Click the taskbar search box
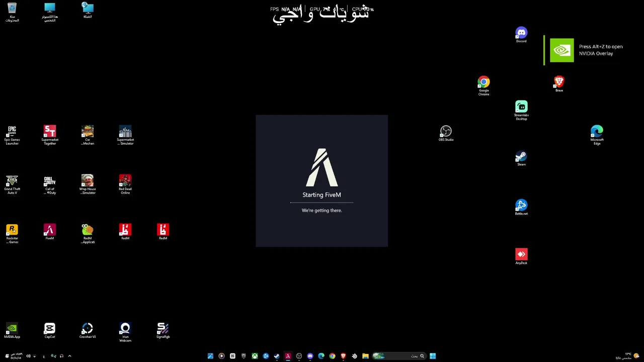644x362 pixels. point(399,356)
